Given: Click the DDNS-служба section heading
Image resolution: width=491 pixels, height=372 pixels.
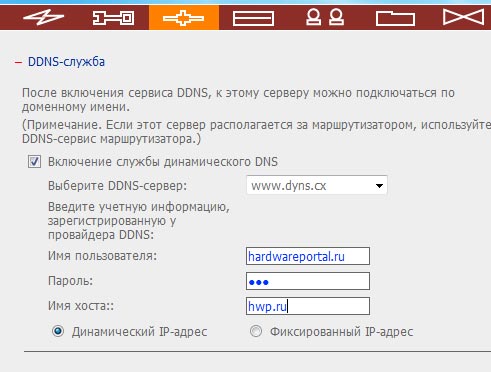Looking at the screenshot, I should (66, 62).
